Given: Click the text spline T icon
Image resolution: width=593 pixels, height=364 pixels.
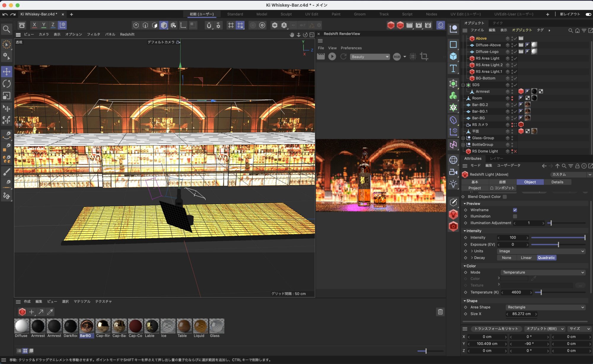Looking at the screenshot, I should tap(453, 68).
